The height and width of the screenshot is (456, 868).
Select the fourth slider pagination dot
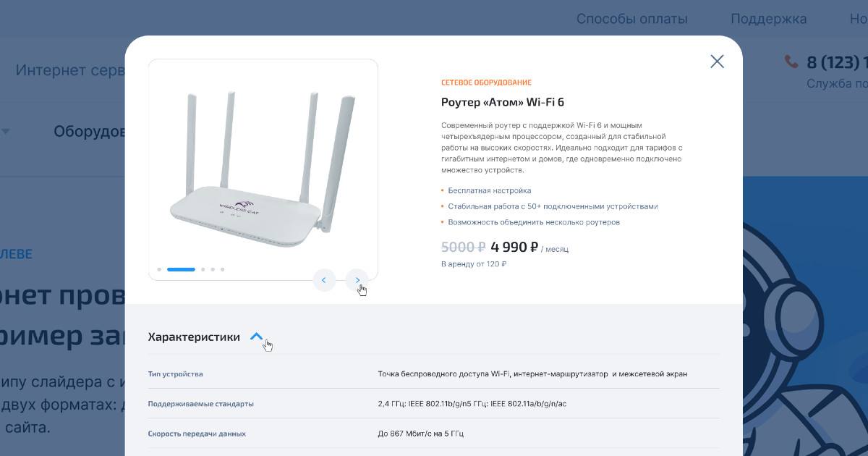pos(213,269)
